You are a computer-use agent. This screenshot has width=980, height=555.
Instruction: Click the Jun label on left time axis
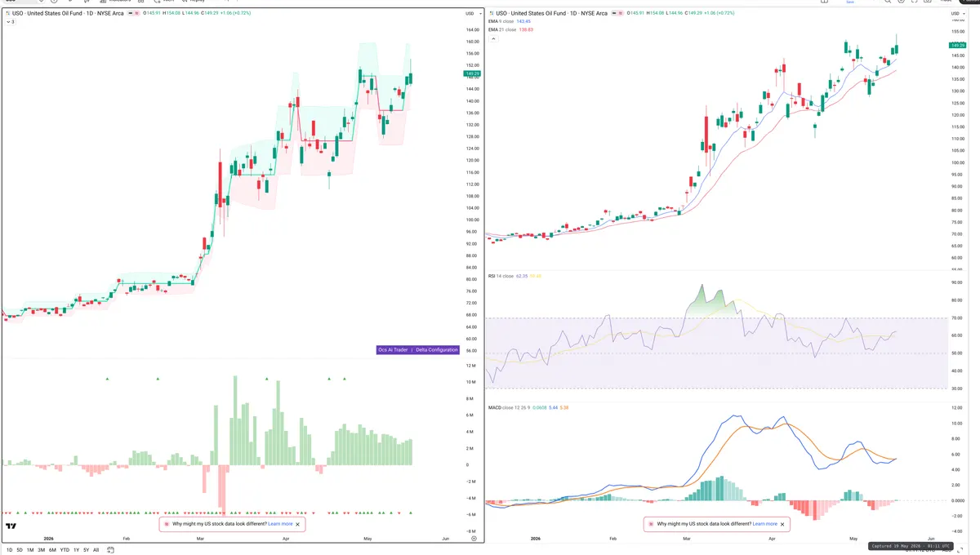click(x=445, y=539)
